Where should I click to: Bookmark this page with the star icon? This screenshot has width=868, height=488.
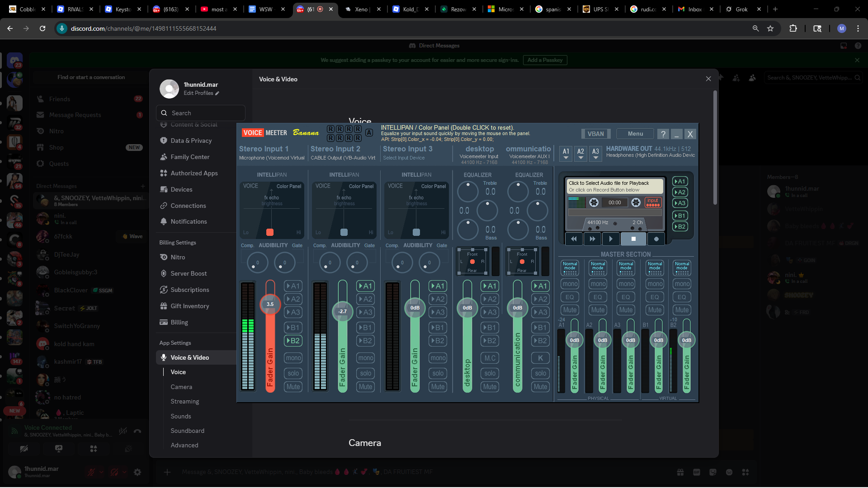tap(770, 28)
